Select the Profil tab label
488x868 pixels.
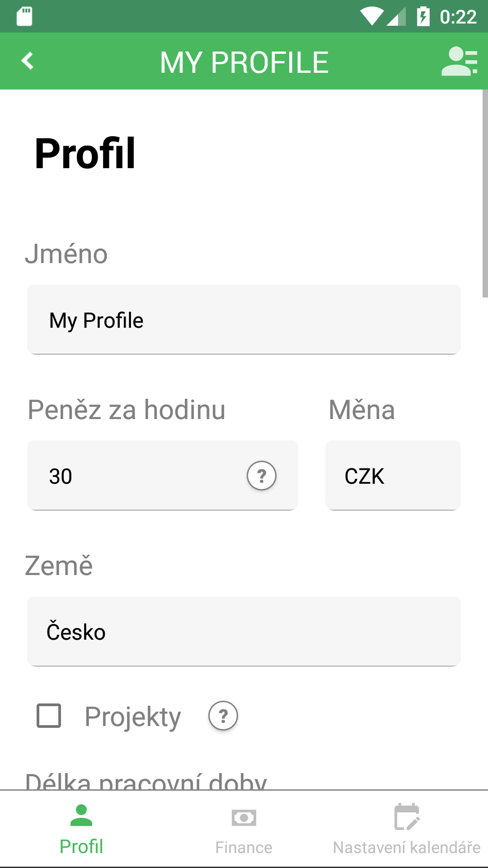tap(81, 846)
